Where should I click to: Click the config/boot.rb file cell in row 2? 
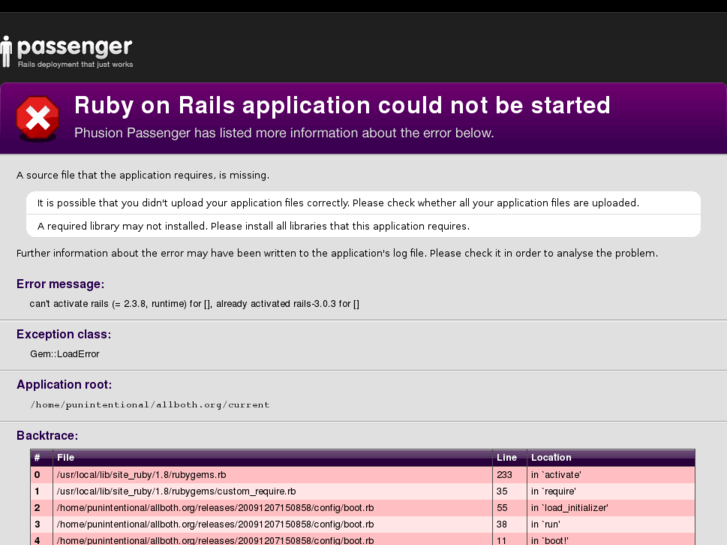(273, 508)
